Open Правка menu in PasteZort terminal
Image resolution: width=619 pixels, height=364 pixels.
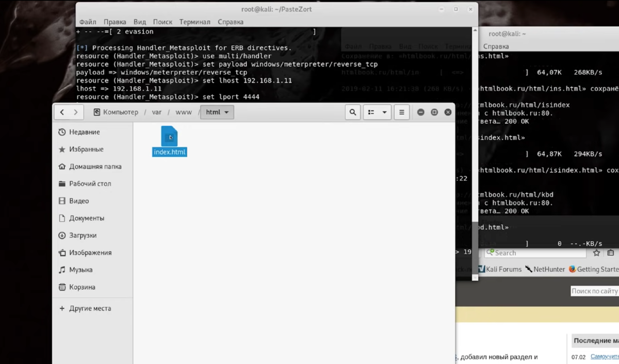[x=115, y=22]
